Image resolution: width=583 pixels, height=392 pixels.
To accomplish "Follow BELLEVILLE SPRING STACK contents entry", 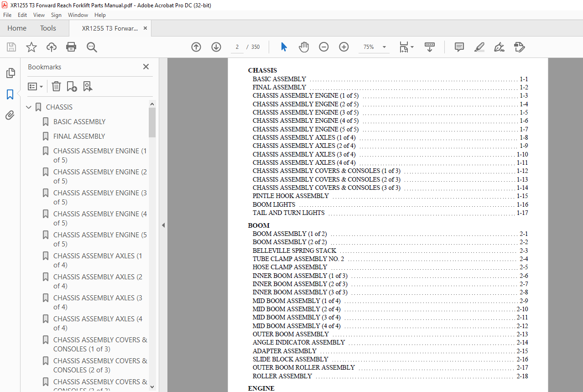I will 294,251.
